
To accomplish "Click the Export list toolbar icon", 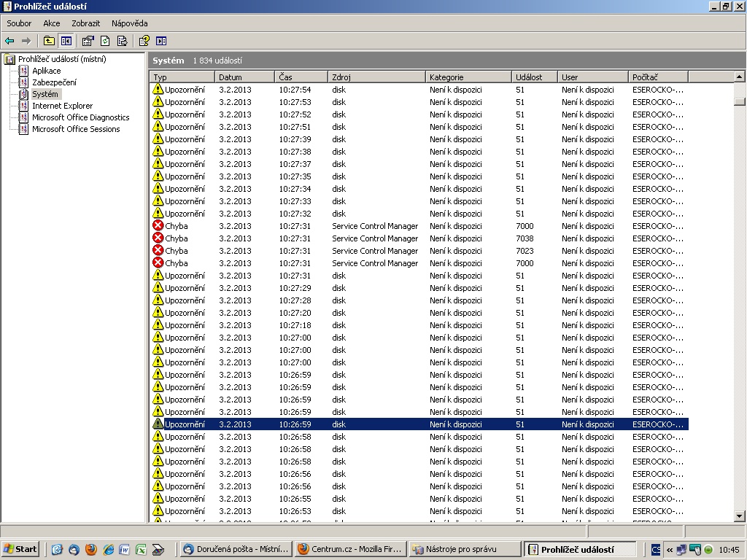I will click(x=122, y=41).
